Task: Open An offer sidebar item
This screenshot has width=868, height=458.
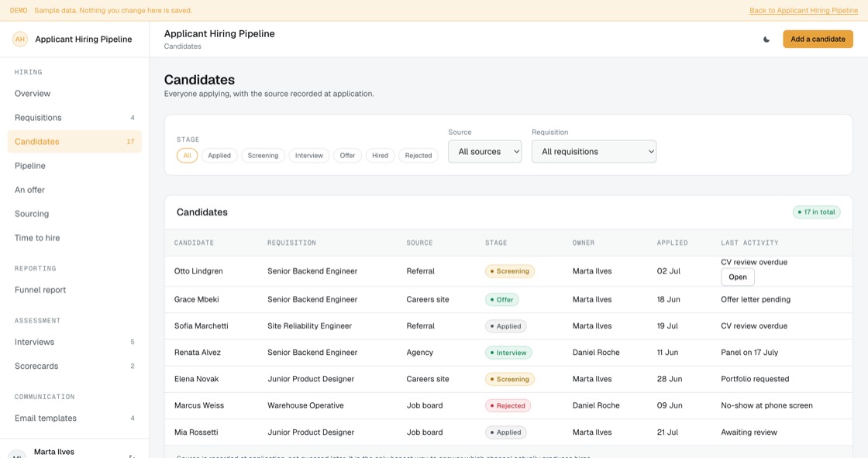Action: point(74,190)
